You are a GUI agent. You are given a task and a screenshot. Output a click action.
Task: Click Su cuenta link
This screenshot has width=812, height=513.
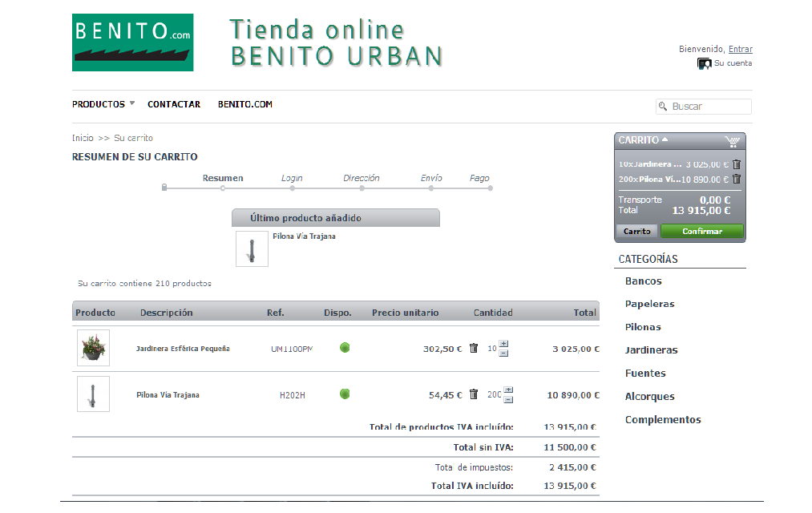(733, 63)
